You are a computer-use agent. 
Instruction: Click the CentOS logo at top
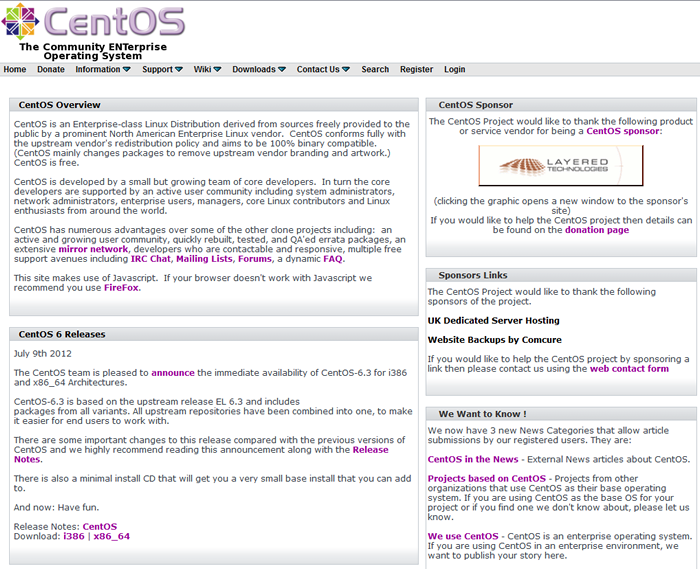pyautogui.click(x=93, y=21)
